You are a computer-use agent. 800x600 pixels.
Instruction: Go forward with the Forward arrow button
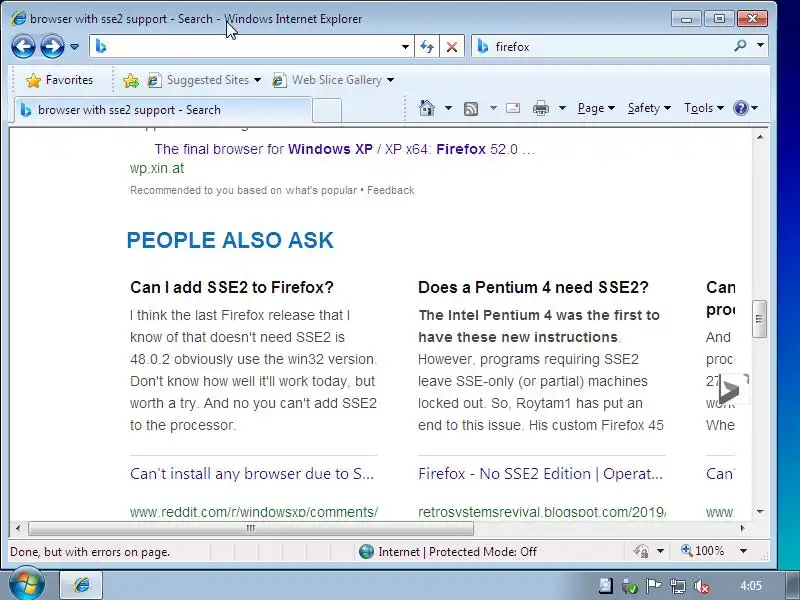[x=52, y=47]
